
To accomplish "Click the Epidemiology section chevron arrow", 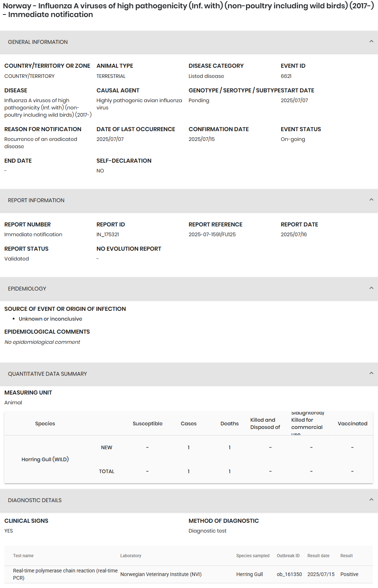I will coord(371,288).
